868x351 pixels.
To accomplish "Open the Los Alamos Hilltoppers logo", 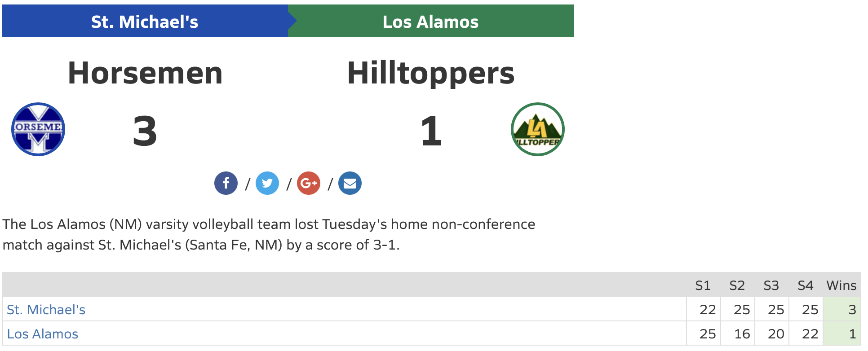I will tap(538, 129).
